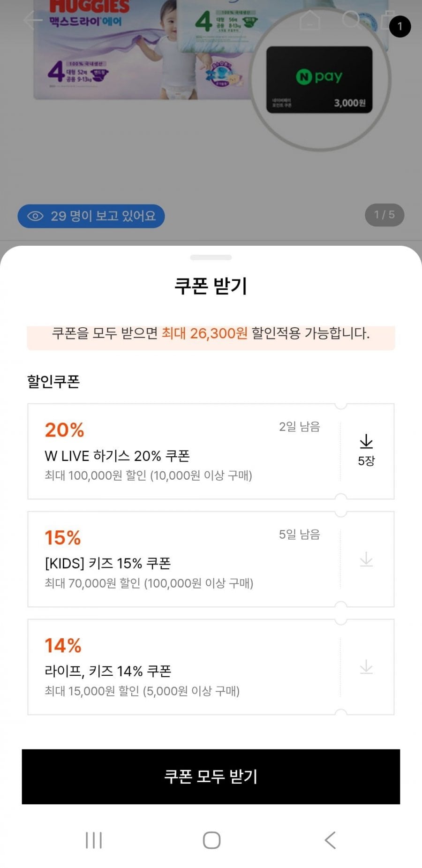Tap the Android back button
Screen dimensions: 422x868
pyautogui.click(x=330, y=840)
